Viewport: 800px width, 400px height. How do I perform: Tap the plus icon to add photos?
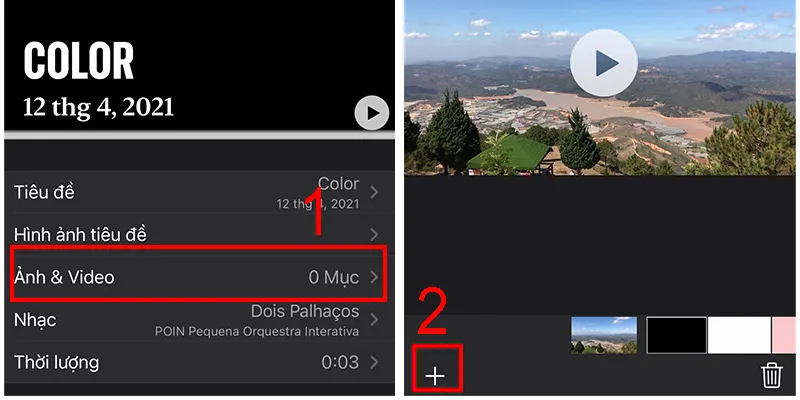pyautogui.click(x=435, y=376)
